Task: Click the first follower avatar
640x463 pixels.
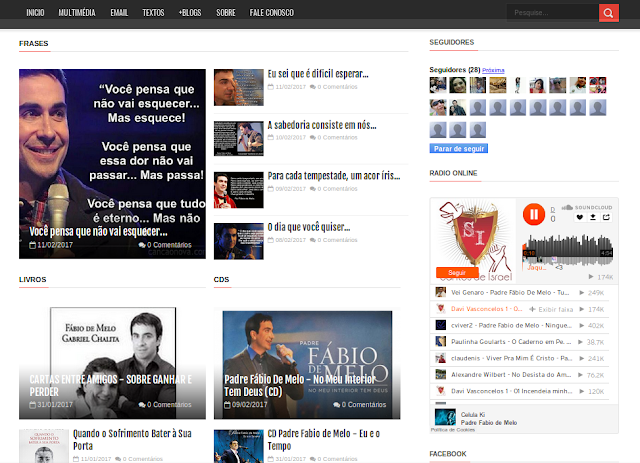Action: (438, 85)
